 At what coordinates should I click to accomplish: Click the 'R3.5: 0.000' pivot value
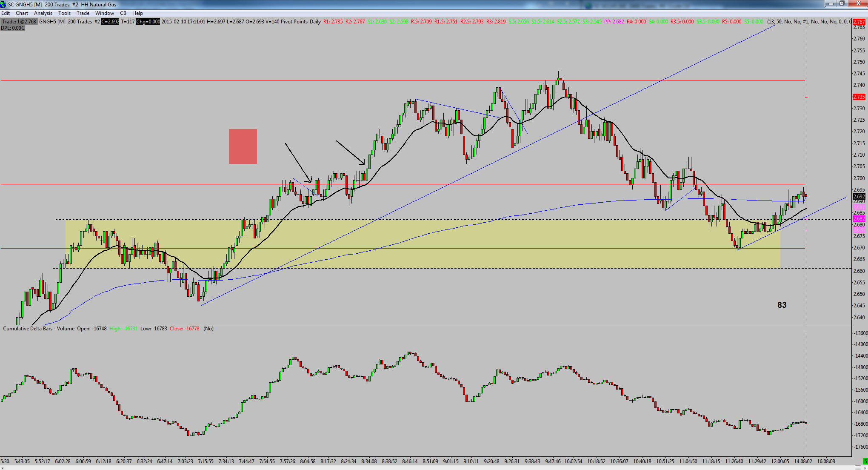coord(682,22)
